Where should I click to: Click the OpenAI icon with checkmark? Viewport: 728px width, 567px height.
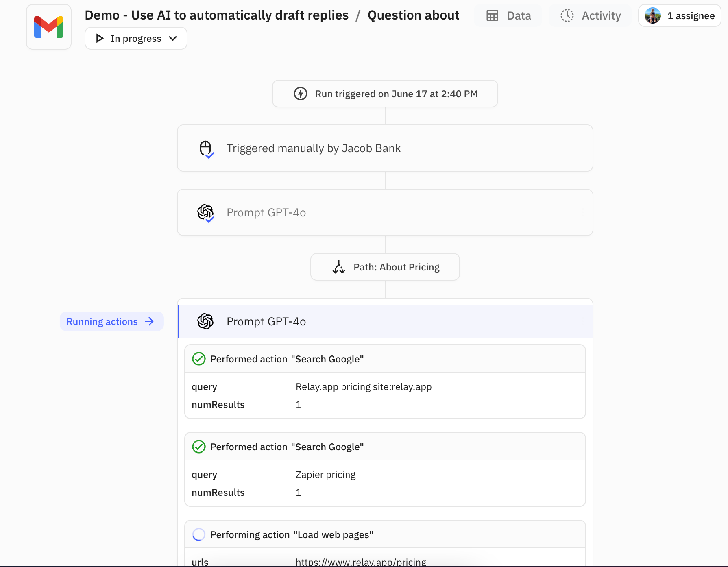click(206, 213)
